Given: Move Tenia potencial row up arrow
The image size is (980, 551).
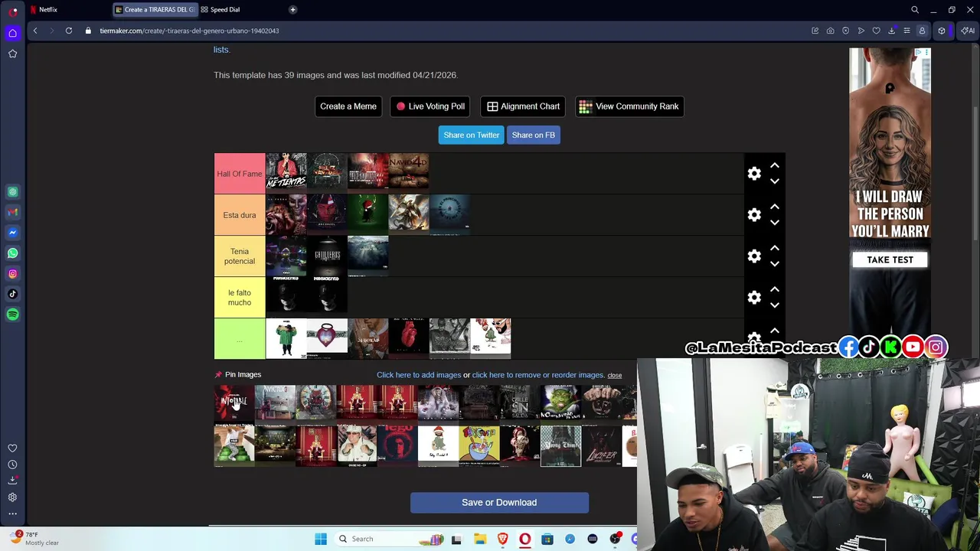Looking at the screenshot, I should (x=775, y=248).
